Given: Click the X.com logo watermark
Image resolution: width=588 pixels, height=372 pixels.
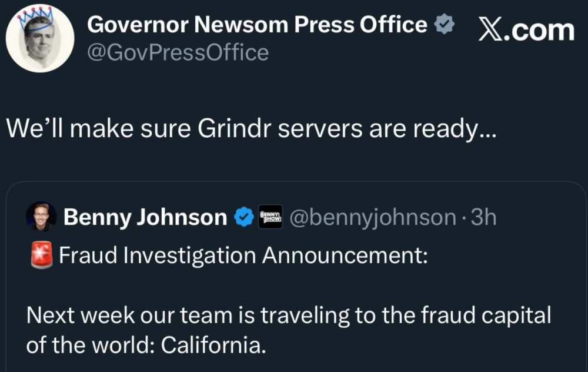Looking at the screenshot, I should [526, 29].
